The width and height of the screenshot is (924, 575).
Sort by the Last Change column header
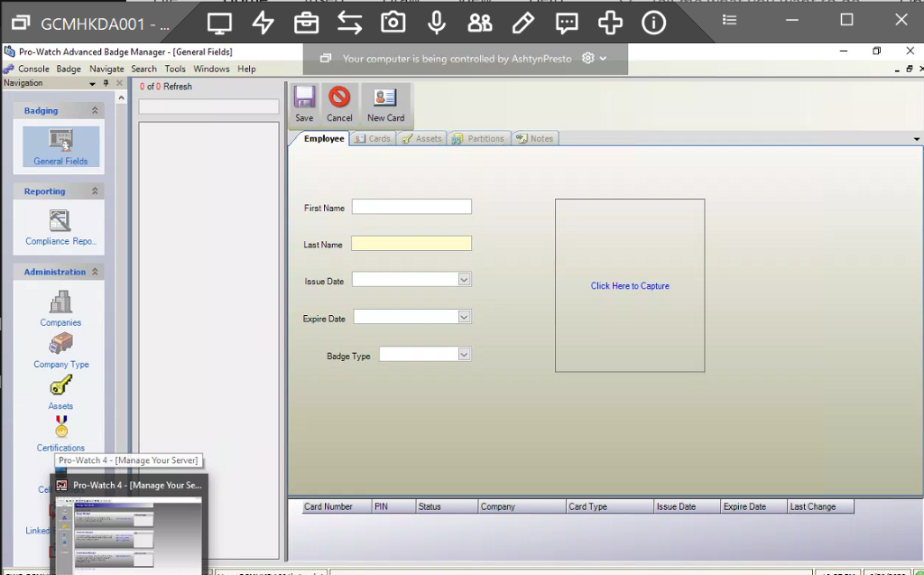coord(820,506)
